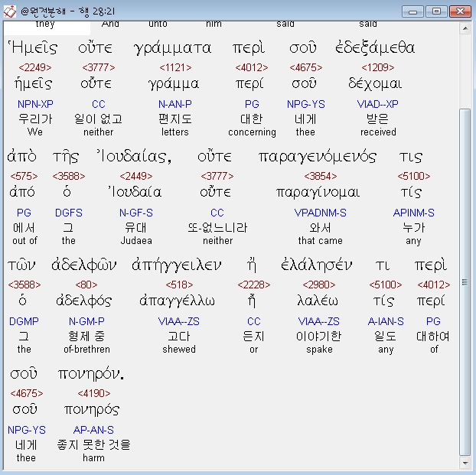Viewport: 476px width, 475px height.
Task: Click the English gloss Judaea
Action: pos(136,241)
